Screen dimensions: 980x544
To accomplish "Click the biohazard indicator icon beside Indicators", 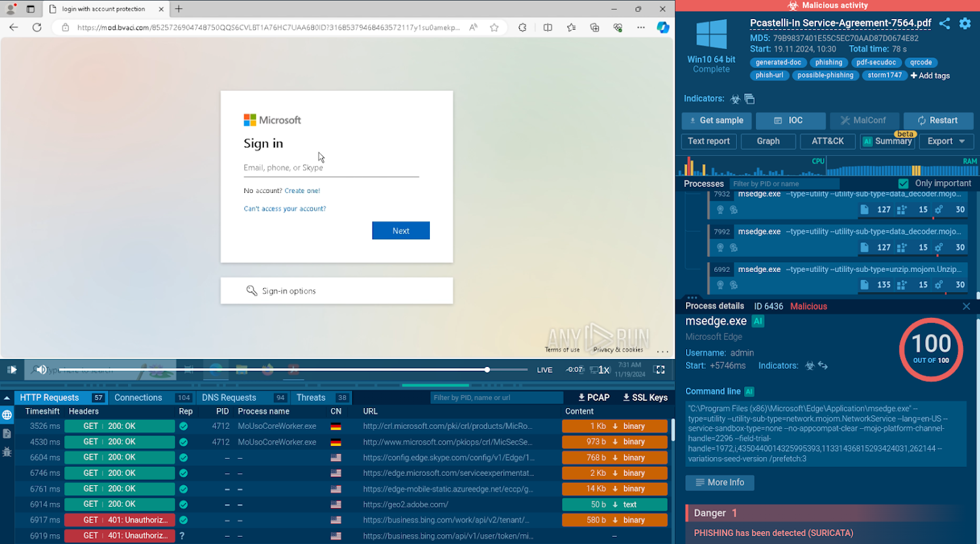I will (736, 99).
